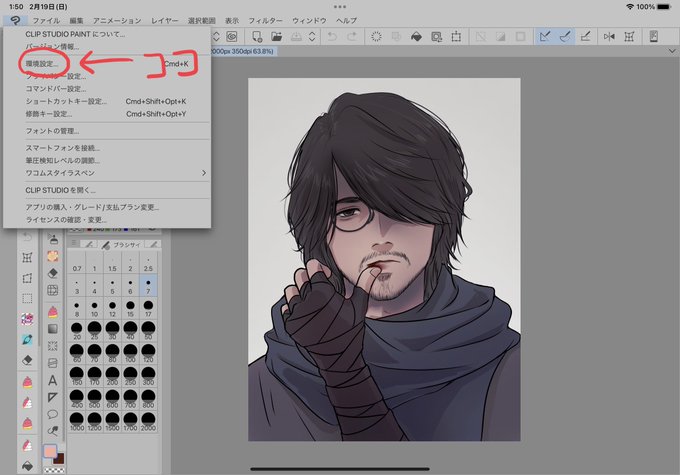Screen dimensions: 680x475
Task: Click the portrait artwork on the canvas
Action: (384, 259)
